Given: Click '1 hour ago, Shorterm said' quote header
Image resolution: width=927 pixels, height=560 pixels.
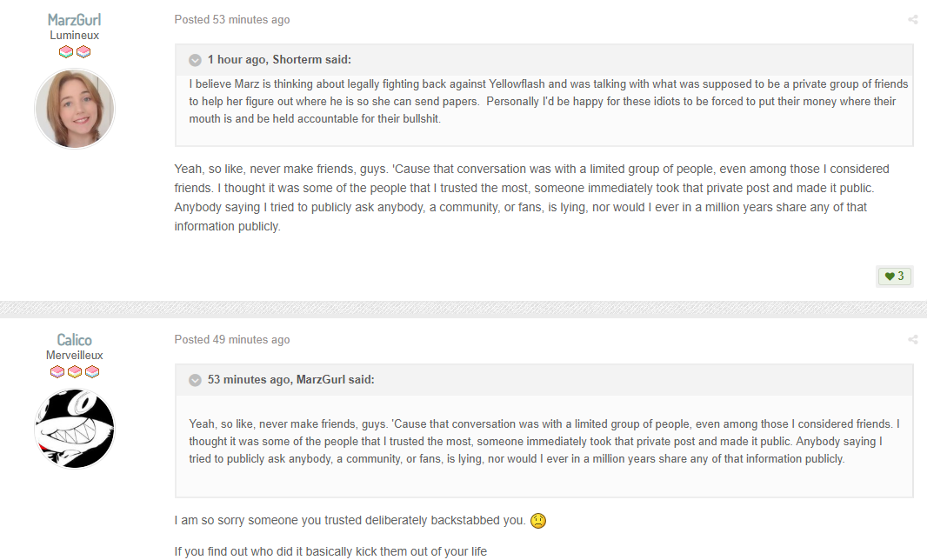Looking at the screenshot, I should tap(279, 60).
